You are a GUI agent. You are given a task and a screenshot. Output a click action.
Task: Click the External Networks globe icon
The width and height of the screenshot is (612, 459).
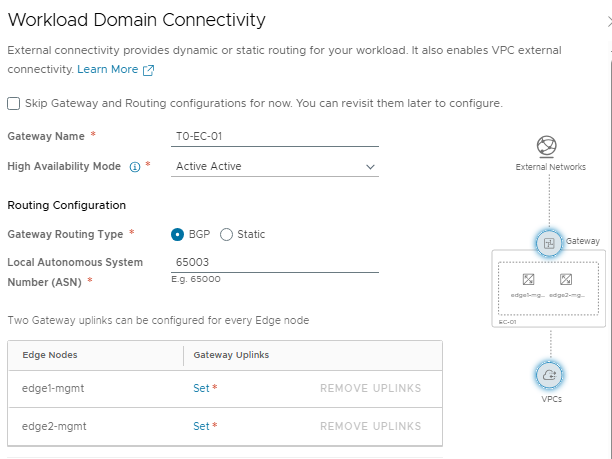click(x=547, y=146)
